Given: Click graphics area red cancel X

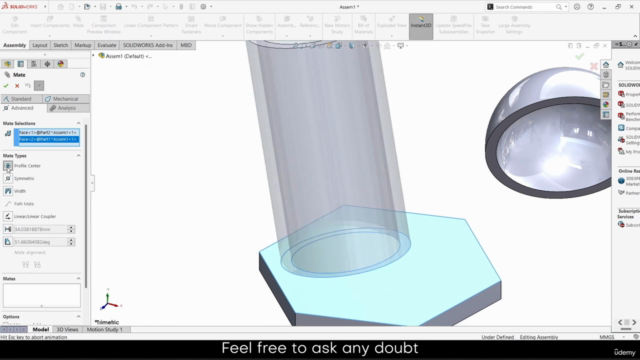Looking at the screenshot, I should [x=594, y=66].
